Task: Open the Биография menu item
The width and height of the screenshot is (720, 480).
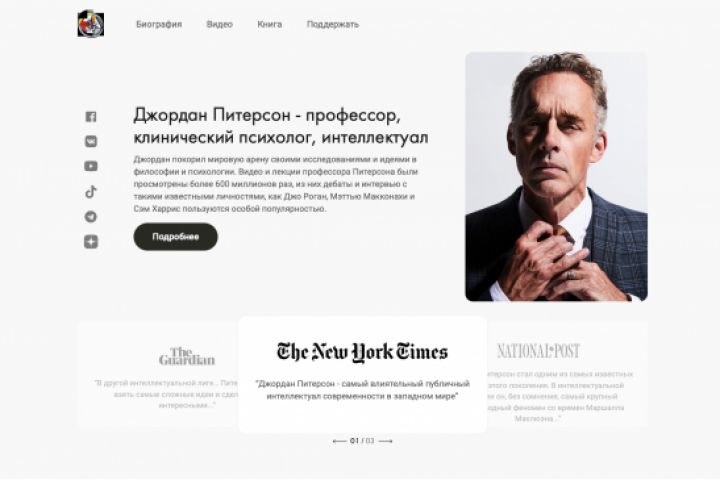Action: click(x=159, y=24)
